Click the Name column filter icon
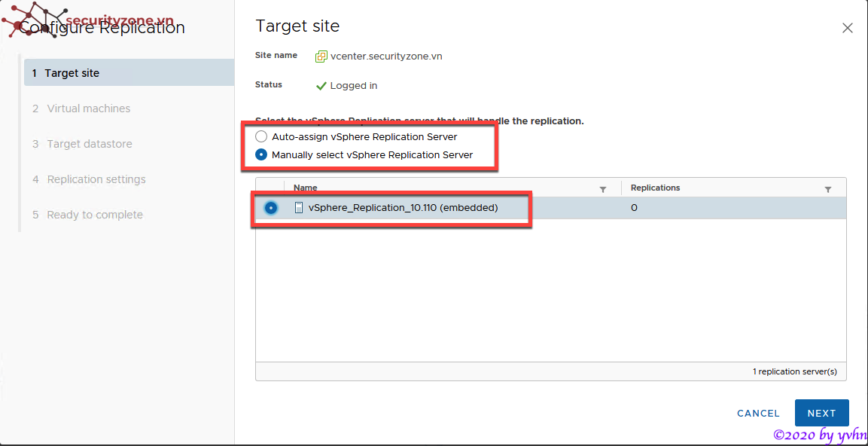Viewport: 868px width, 446px height. tap(603, 190)
